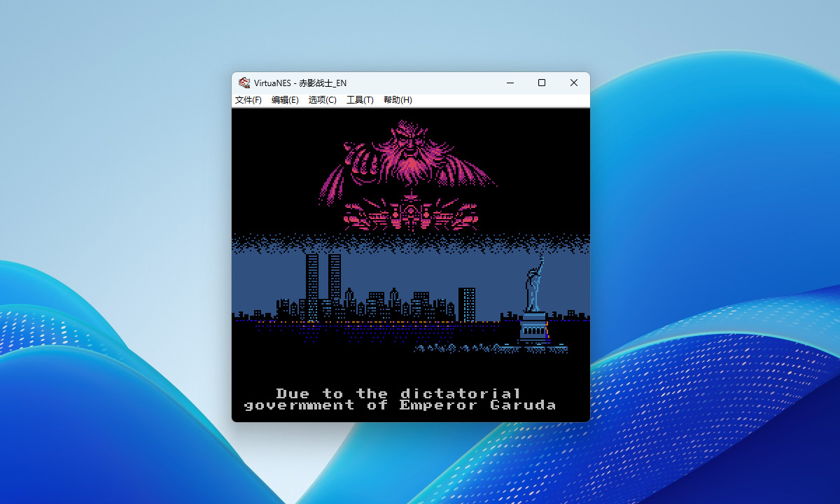Click the red flying fortress below the emperor

click(410, 212)
